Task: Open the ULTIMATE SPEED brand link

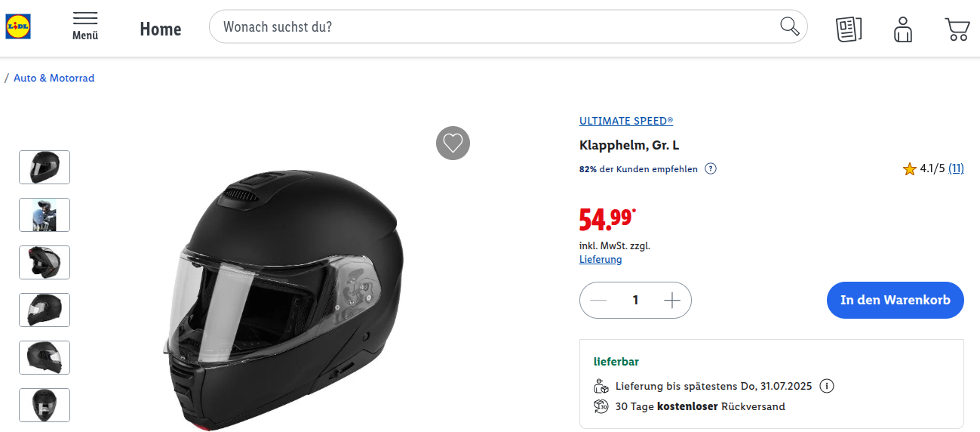Action: (626, 121)
